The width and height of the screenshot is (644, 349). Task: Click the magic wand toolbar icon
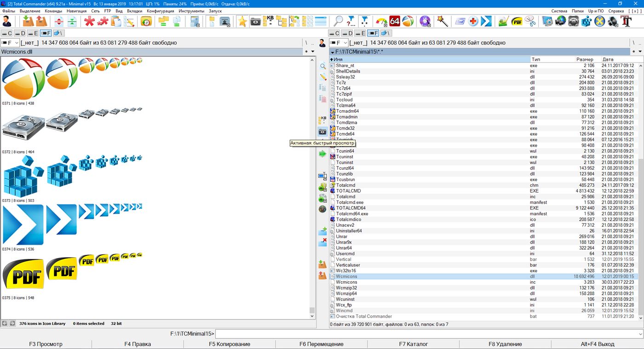pos(443,21)
